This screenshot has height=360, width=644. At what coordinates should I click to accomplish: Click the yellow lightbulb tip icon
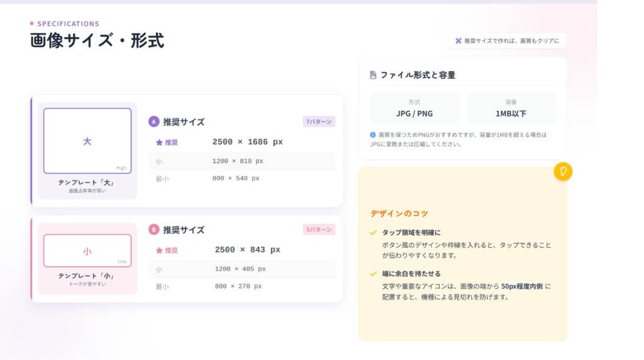click(563, 171)
